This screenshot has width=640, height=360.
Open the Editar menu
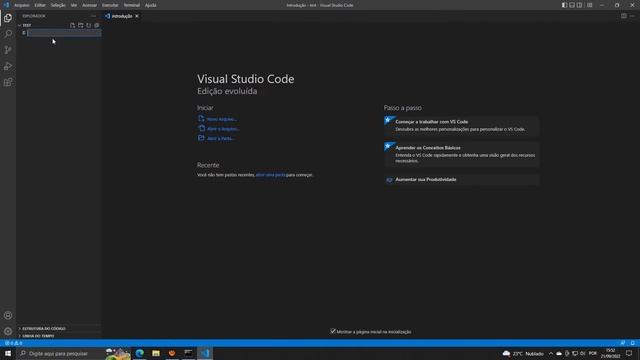point(40,5)
